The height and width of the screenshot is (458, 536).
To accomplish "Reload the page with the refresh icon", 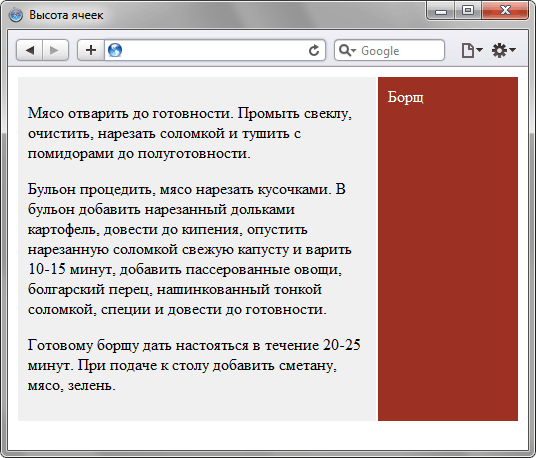I will click(314, 51).
